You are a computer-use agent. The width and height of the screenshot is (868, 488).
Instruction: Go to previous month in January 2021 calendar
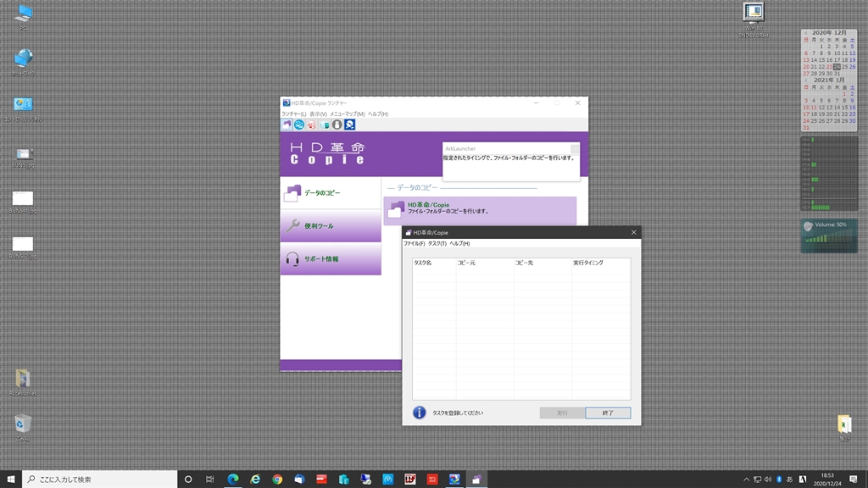point(806,80)
